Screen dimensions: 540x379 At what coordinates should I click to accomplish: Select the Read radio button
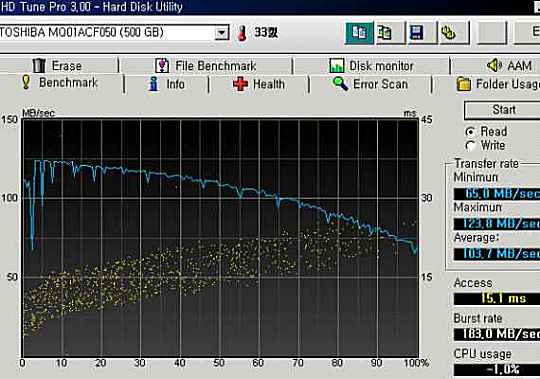(470, 132)
